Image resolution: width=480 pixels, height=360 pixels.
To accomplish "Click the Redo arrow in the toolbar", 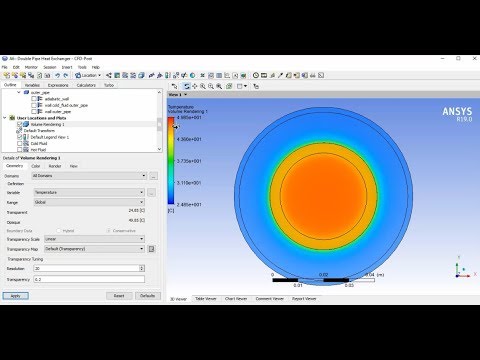I will click(65, 75).
